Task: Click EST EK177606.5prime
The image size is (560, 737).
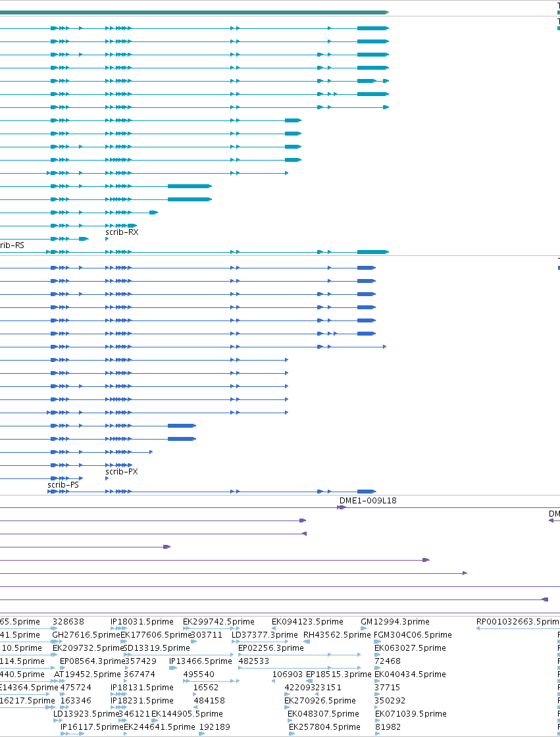Action: tap(156, 635)
